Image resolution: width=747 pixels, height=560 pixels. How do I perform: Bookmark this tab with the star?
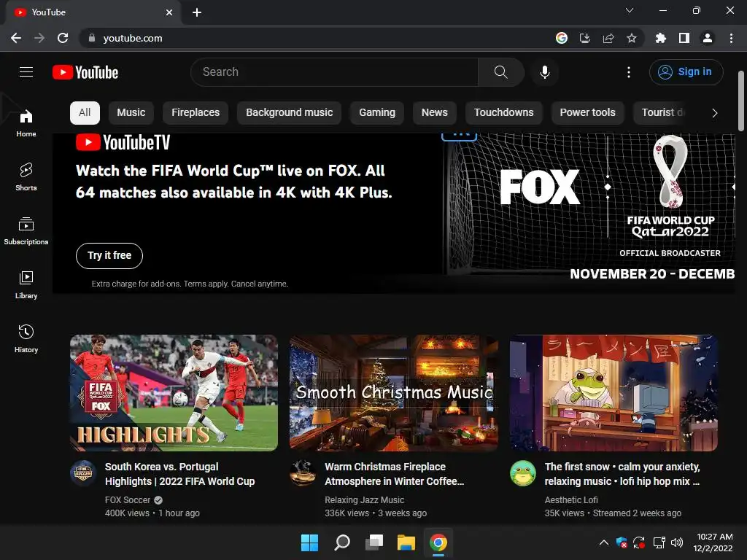[632, 38]
